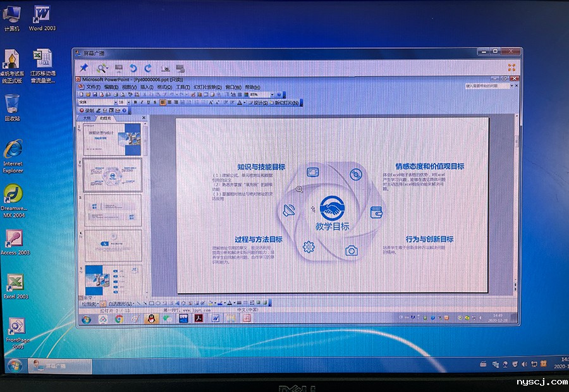Launch the Word 2003 desktop shortcut
569x392 pixels.
pos(42,14)
